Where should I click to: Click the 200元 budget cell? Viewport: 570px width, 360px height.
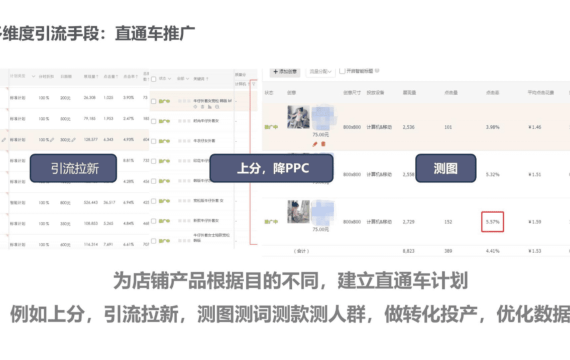pyautogui.click(x=65, y=98)
